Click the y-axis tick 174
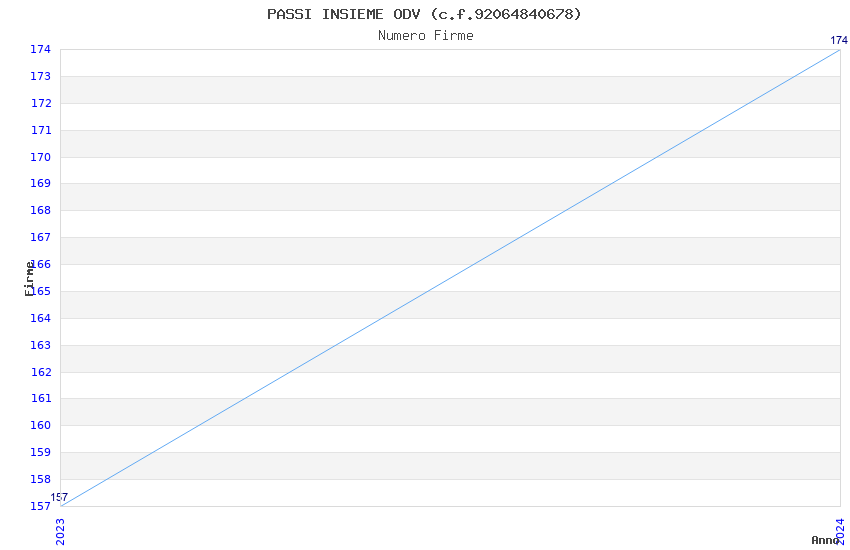Screen dimensions: 850x550 [x=41, y=49]
